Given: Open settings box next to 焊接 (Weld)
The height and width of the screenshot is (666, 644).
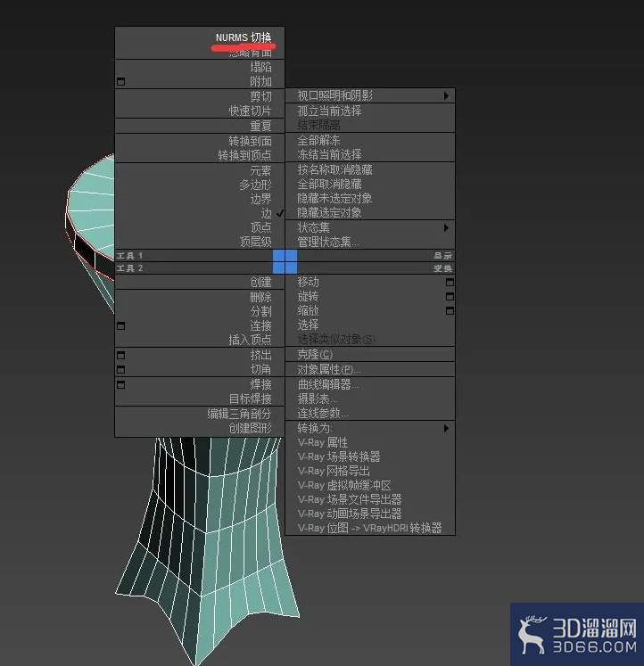Looking at the screenshot, I should click(x=120, y=384).
